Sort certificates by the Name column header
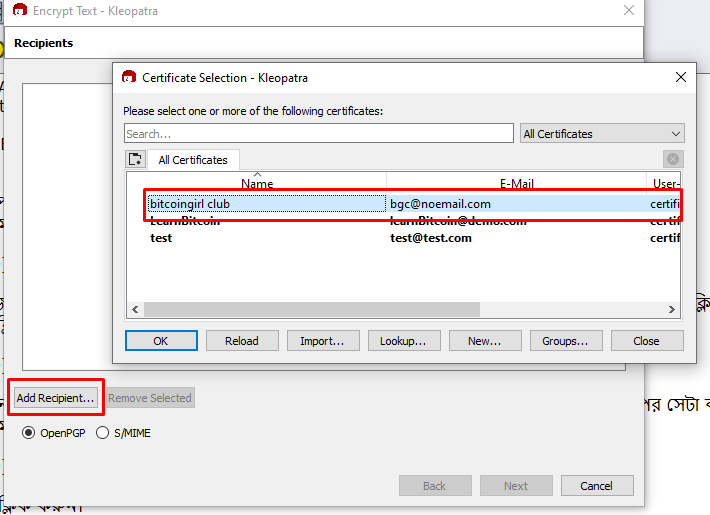 coord(257,183)
